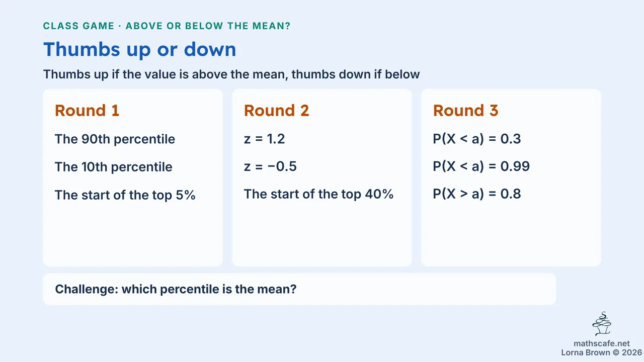Viewport: 644px width, 362px height.
Task: Click the mathscafe stacked cups logo icon
Action: coord(602,324)
